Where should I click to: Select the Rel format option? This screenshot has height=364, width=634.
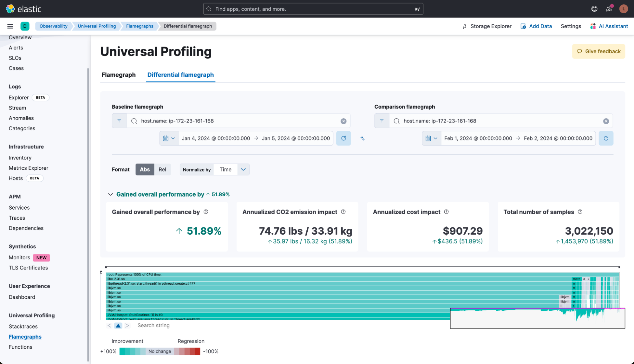tap(162, 169)
